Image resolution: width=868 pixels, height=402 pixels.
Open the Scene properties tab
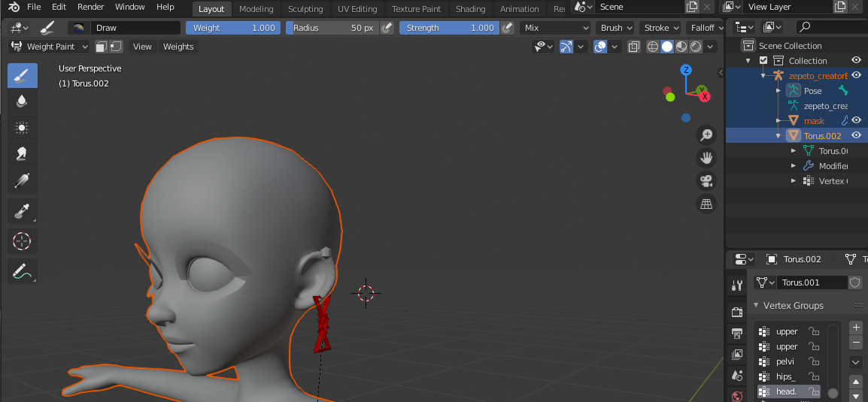(x=737, y=376)
